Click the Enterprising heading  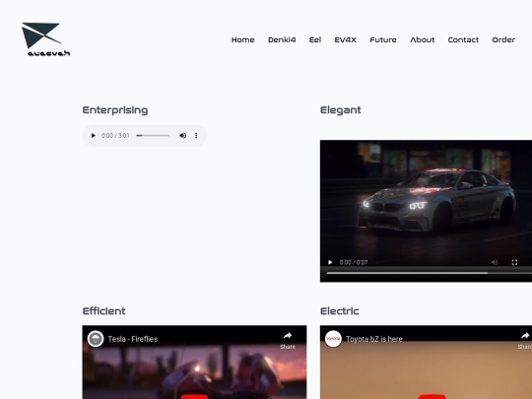click(x=115, y=110)
